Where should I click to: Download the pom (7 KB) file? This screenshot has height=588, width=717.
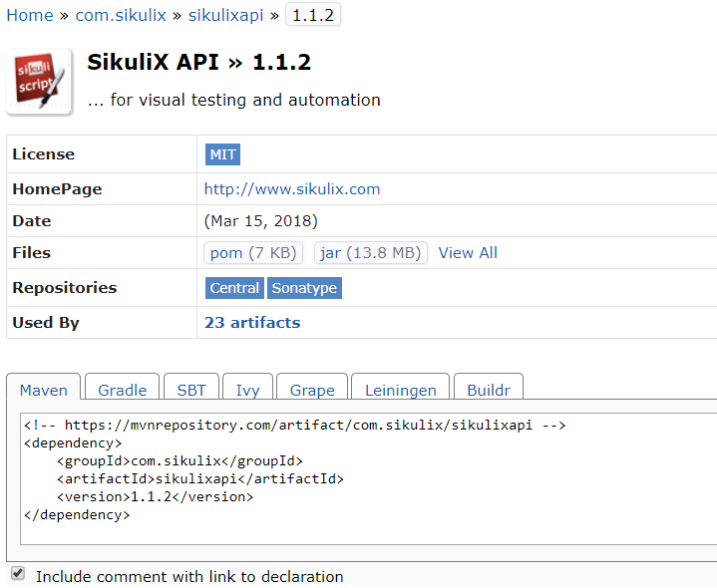pos(253,253)
